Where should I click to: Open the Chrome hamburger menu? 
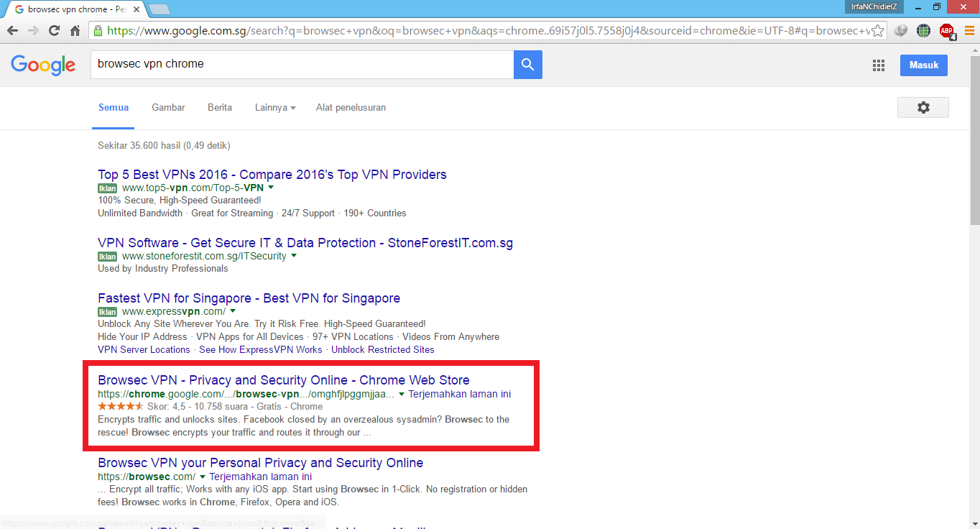point(969,31)
